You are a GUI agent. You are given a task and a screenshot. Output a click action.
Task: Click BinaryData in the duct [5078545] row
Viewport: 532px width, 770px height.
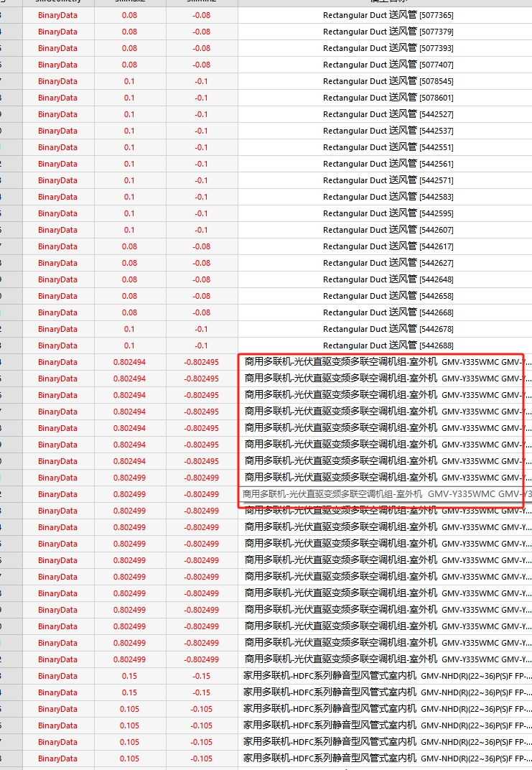(58, 81)
